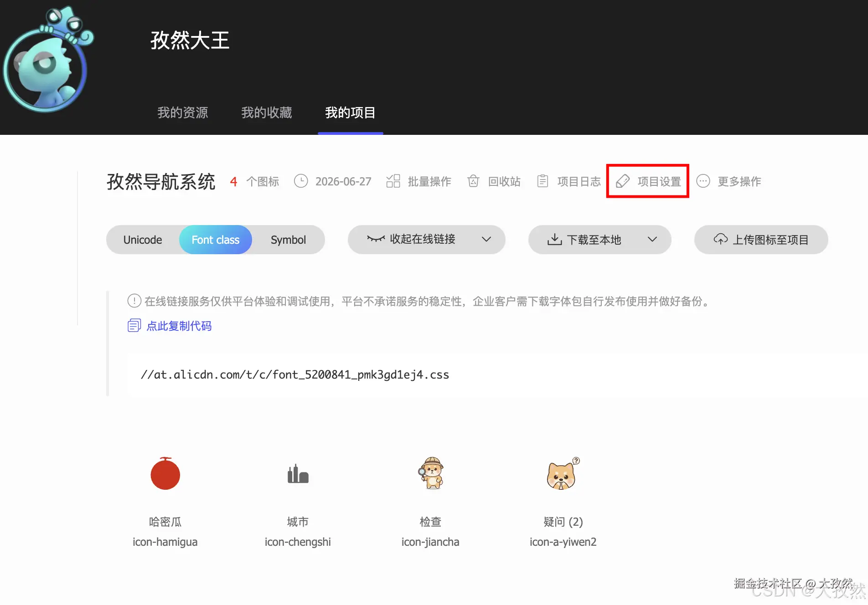Select the 我的项目 tab
The image size is (868, 605).
click(350, 113)
